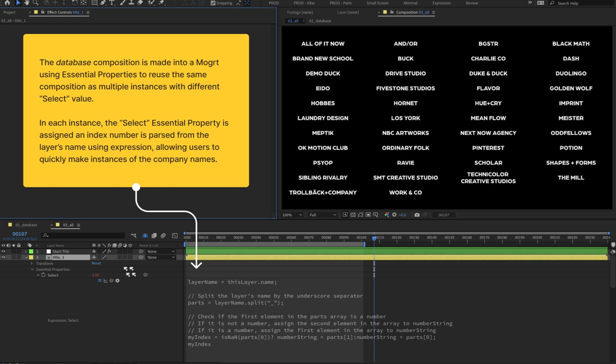The height and width of the screenshot is (364, 616).
Task: Select the Clone Stamp tool
Action: [x=132, y=3]
